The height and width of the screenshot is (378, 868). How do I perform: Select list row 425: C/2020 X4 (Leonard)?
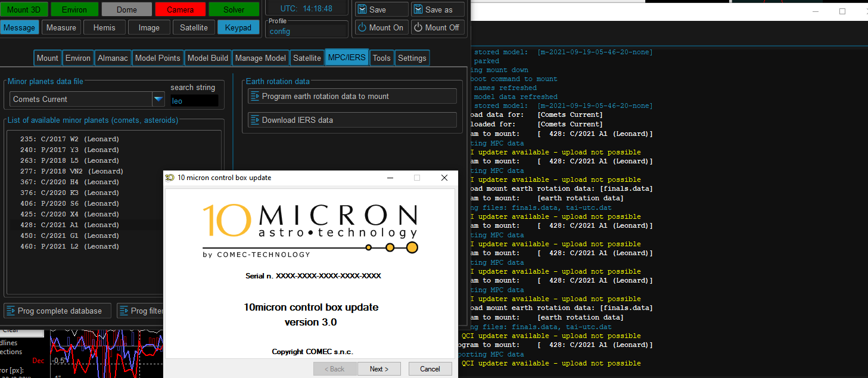click(86, 214)
